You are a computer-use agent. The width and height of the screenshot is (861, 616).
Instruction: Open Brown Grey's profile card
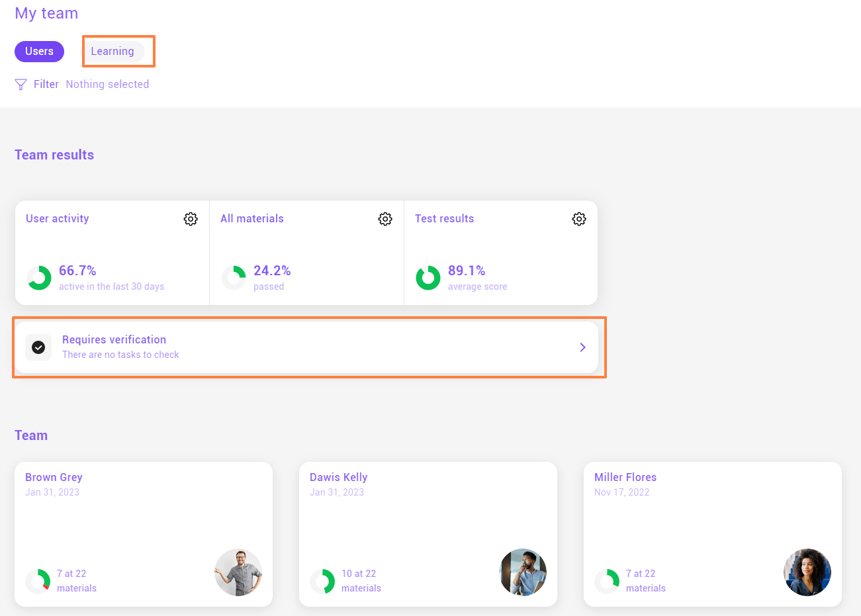coord(144,534)
